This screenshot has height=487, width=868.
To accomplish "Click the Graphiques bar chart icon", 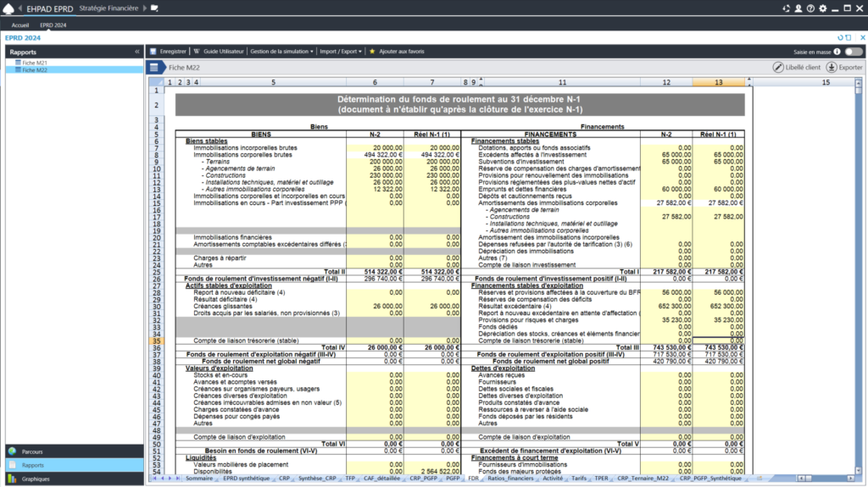I will (x=12, y=479).
